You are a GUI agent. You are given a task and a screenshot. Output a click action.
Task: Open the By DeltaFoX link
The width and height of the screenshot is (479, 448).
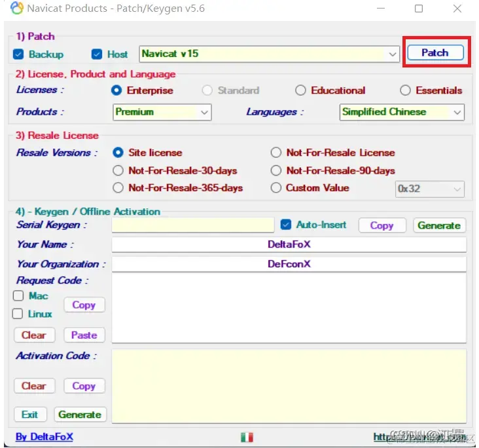click(44, 437)
